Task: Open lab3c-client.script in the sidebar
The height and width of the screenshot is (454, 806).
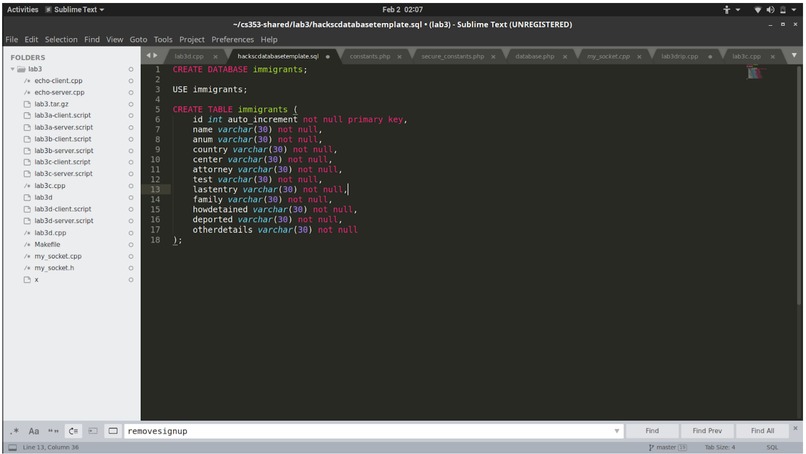Action: coord(62,162)
